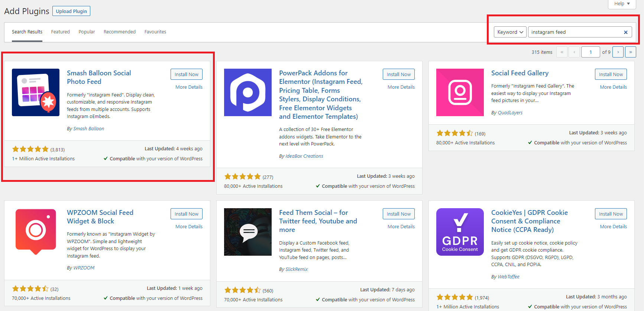Open PowerPack Addons for Elementor title link

point(321,95)
